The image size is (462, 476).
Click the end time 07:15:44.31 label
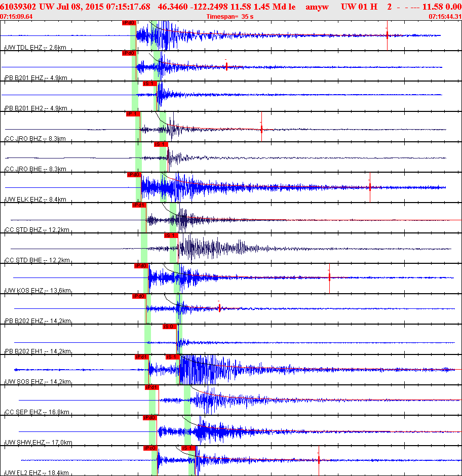[445, 17]
